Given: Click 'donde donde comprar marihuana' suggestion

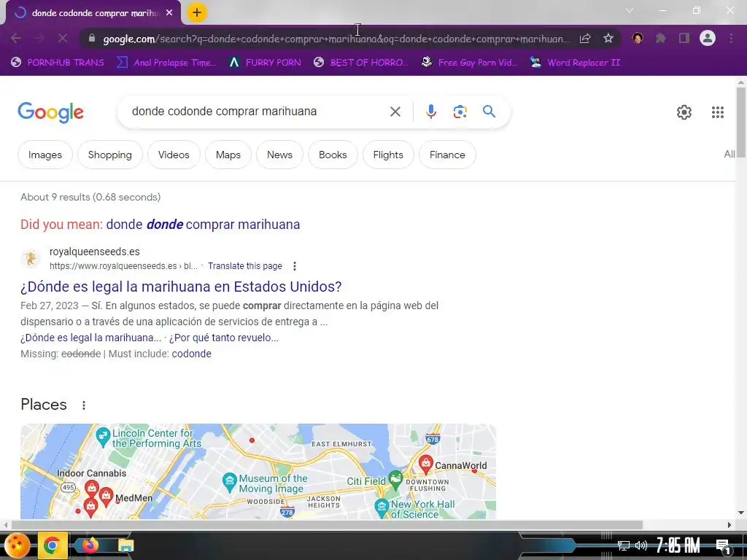Looking at the screenshot, I should pyautogui.click(x=203, y=225).
